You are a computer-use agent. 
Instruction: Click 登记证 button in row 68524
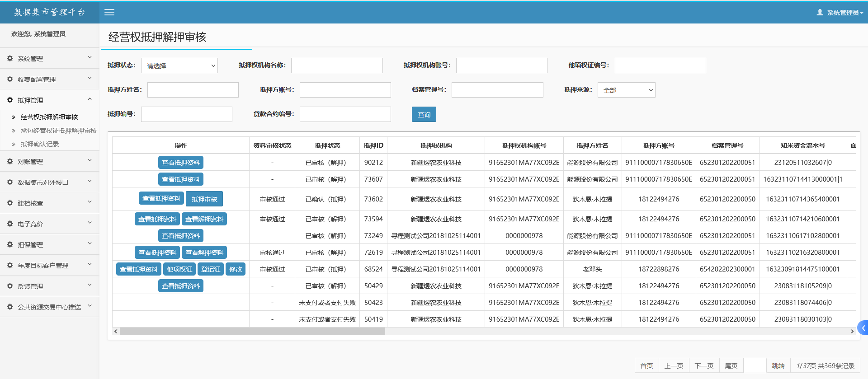click(x=211, y=269)
